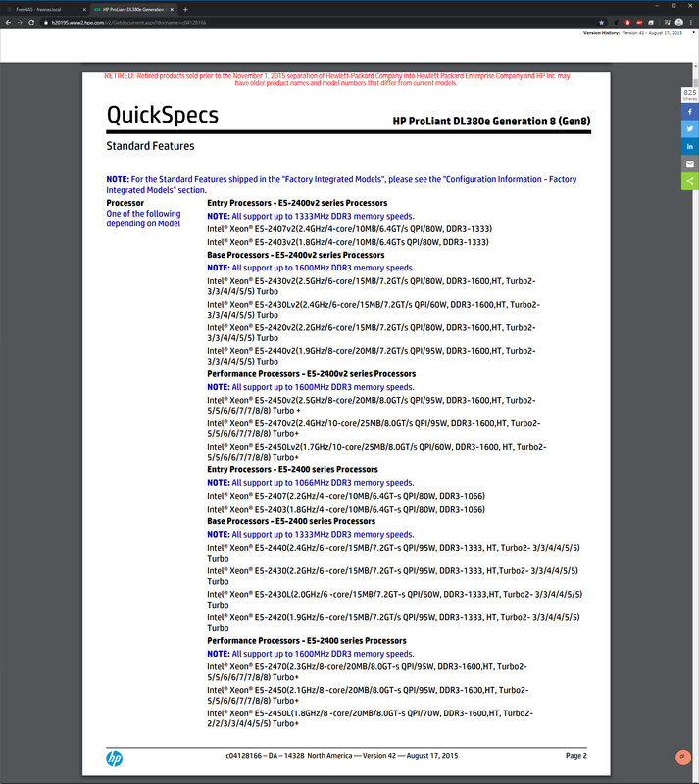Share the page on Twitter
This screenshot has height=784, width=699.
(x=690, y=129)
